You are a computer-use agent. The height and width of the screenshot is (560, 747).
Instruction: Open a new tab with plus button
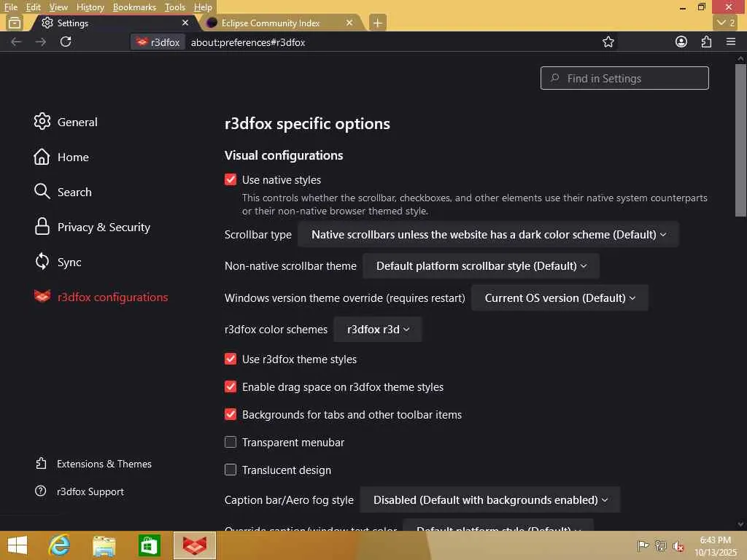click(x=377, y=23)
